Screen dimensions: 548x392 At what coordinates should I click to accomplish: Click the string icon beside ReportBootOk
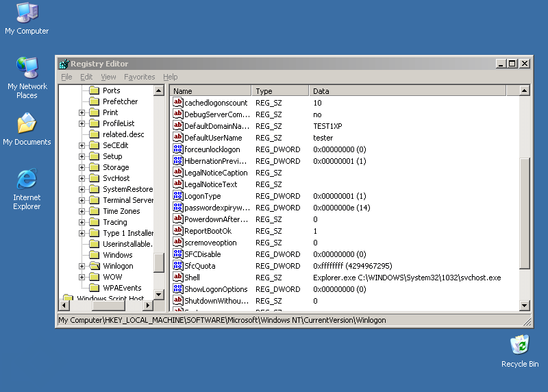[178, 231]
